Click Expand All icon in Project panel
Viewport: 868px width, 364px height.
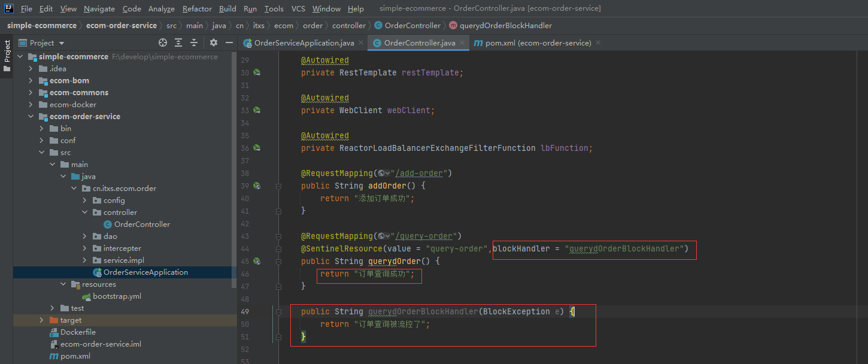178,43
